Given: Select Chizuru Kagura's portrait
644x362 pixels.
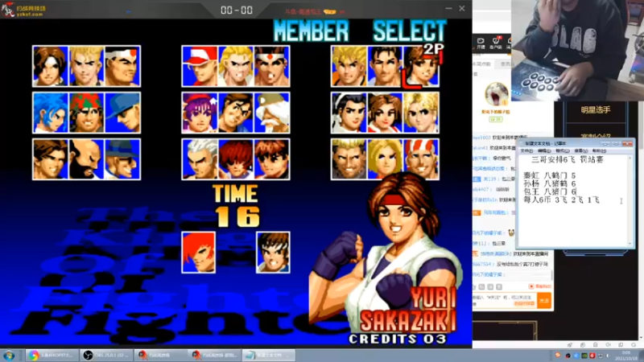Looking at the screenshot, I should pos(349,113).
